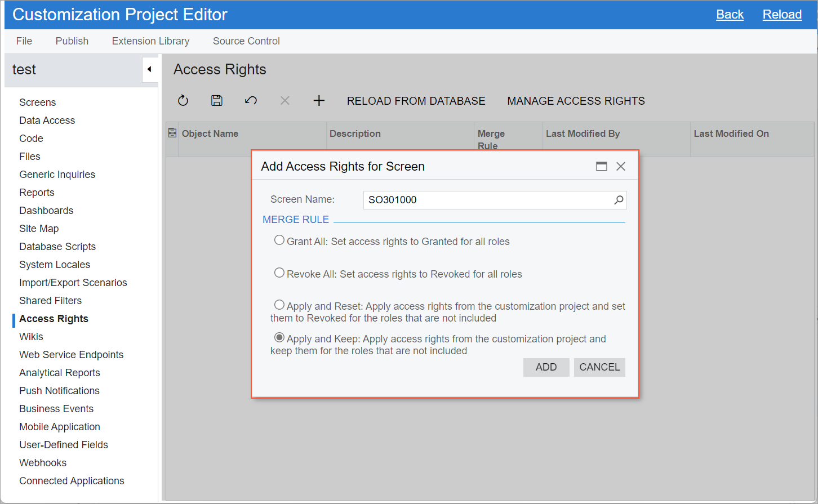Screen dimensions: 818x504
Task: Open the File menu
Action: (x=24, y=41)
